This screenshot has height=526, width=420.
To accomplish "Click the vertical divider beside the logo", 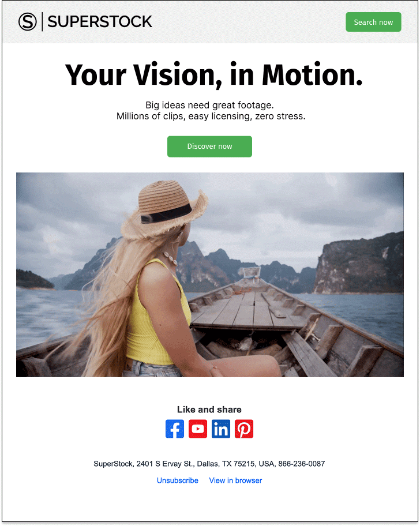I will [x=42, y=22].
